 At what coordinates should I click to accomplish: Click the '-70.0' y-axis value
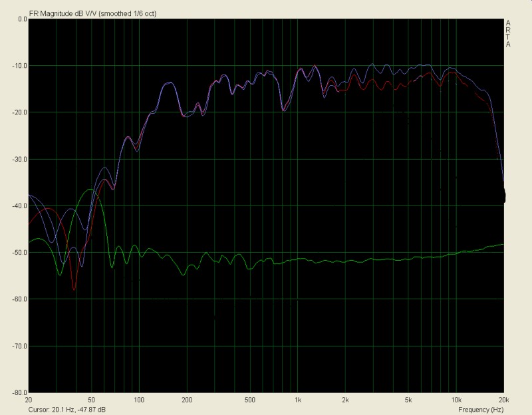[21, 346]
